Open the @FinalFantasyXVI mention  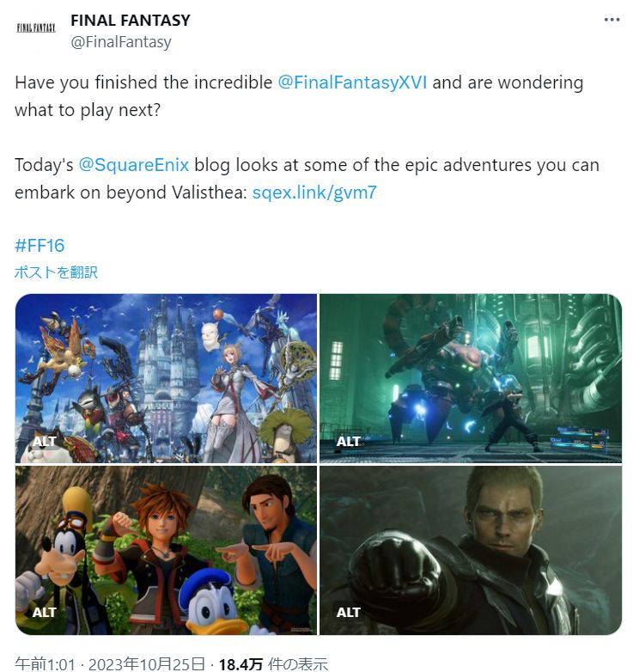point(352,82)
